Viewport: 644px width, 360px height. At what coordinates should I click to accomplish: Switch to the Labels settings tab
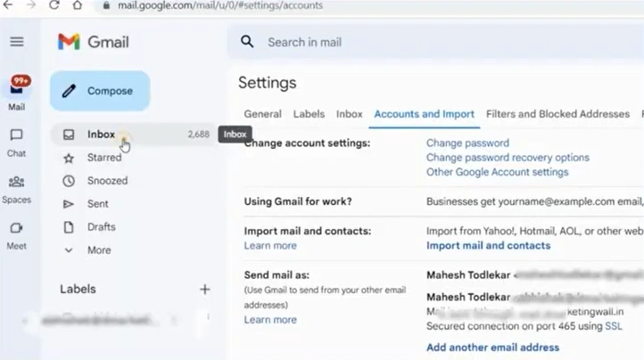pos(309,114)
